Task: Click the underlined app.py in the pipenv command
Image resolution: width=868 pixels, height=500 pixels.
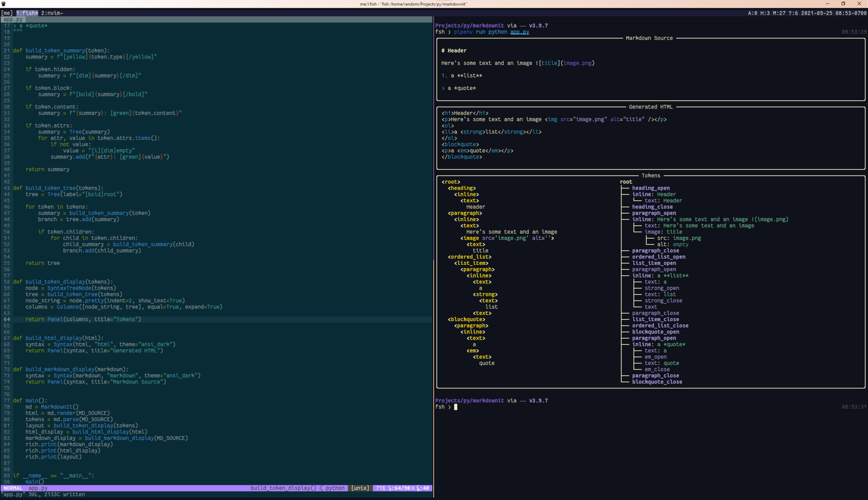Action: pyautogui.click(x=520, y=32)
